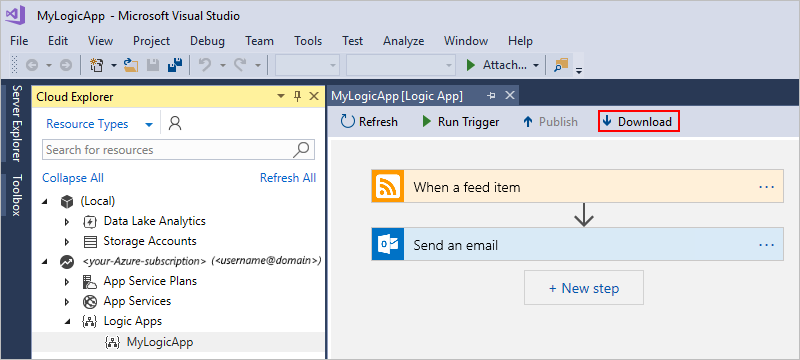Open the View menu
Screen dimensions: 800x360
[101, 41]
